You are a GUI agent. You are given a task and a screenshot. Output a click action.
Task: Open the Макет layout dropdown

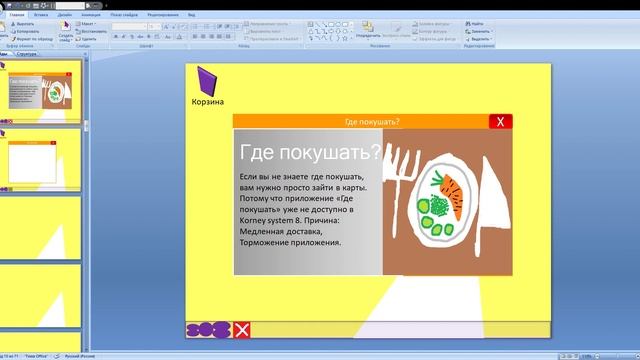pyautogui.click(x=86, y=24)
